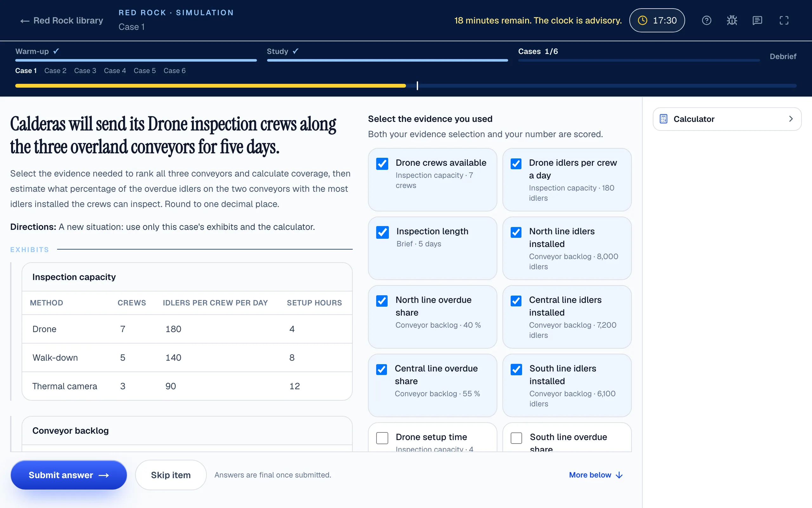The width and height of the screenshot is (812, 508).
Task: Select the Case 5 tab
Action: click(145, 70)
